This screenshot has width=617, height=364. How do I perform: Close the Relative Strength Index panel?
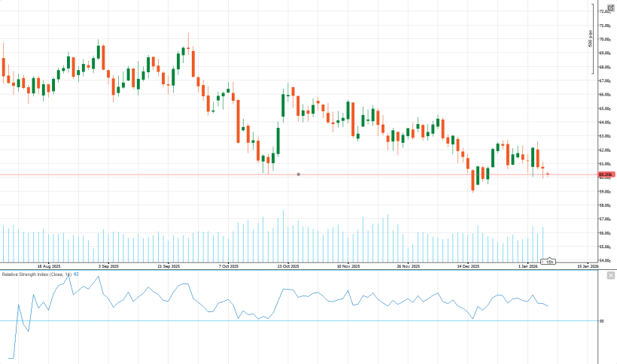pyautogui.click(x=610, y=276)
